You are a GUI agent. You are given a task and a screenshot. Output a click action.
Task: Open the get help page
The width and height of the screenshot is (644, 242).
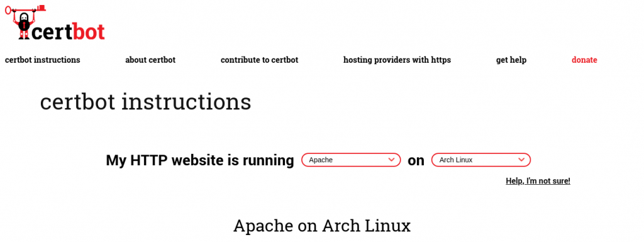511,60
